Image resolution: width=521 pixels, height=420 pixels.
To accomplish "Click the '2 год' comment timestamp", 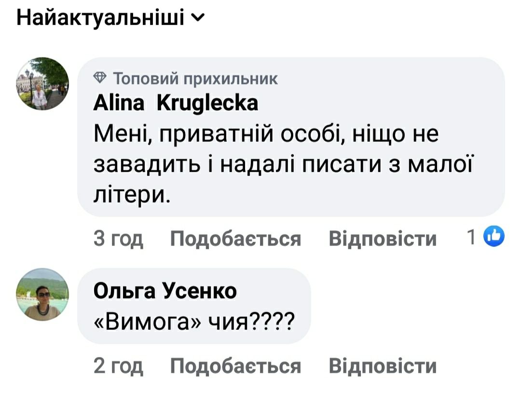I will click(118, 366).
